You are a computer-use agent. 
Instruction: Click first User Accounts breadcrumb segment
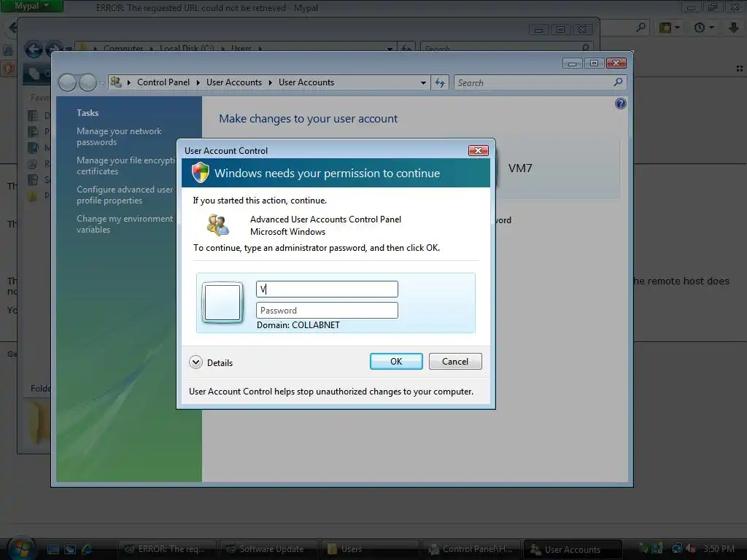pos(234,82)
